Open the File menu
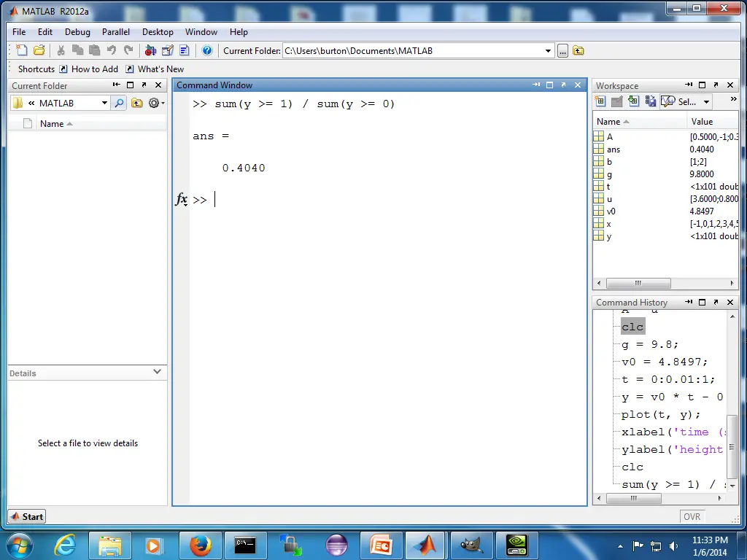The image size is (747, 560). point(19,32)
